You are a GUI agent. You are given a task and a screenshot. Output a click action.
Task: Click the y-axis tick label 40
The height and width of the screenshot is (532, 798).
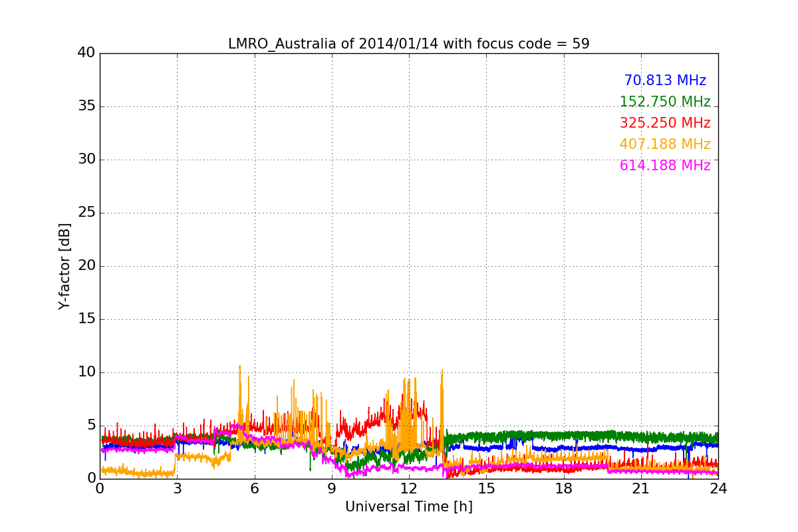pyautogui.click(x=86, y=53)
